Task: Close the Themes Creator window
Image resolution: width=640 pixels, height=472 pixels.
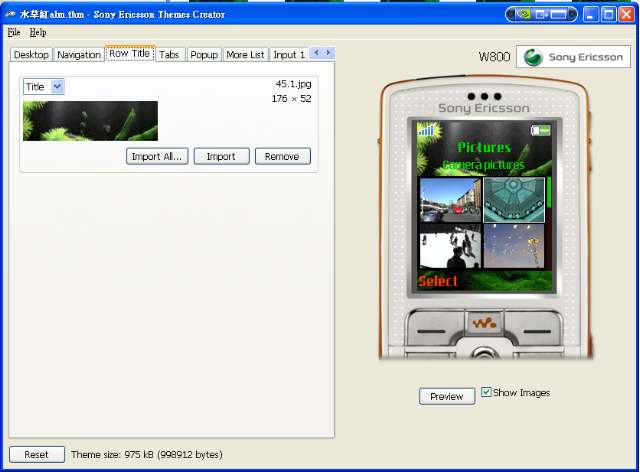Action: pos(627,15)
